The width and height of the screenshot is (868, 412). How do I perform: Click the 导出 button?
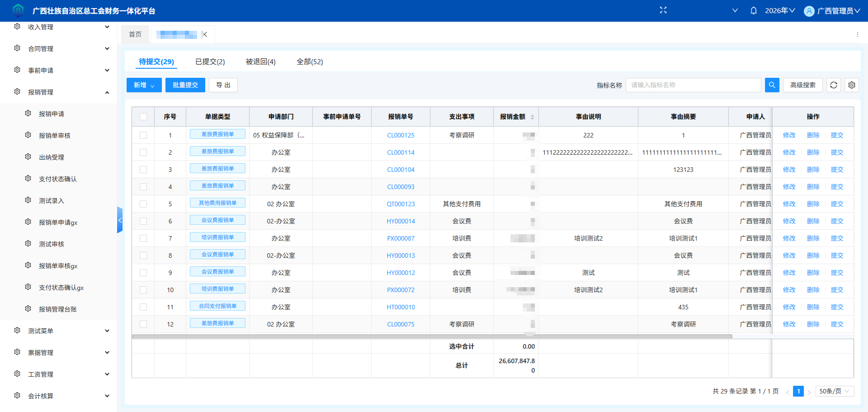click(223, 85)
